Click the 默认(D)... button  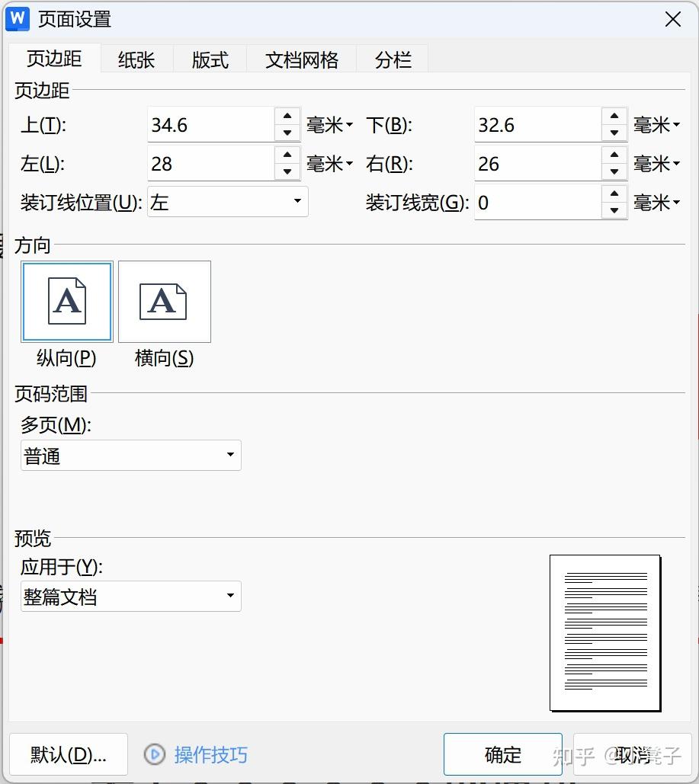[68, 754]
